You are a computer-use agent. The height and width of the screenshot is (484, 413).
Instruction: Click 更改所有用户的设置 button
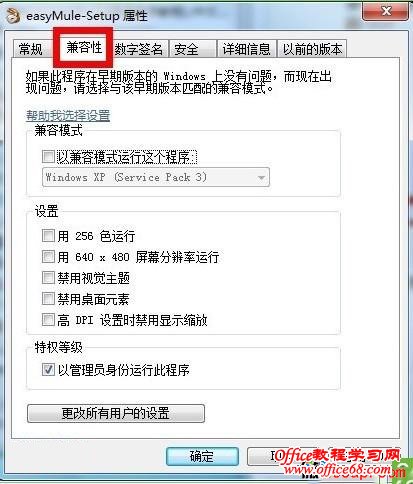tap(116, 414)
